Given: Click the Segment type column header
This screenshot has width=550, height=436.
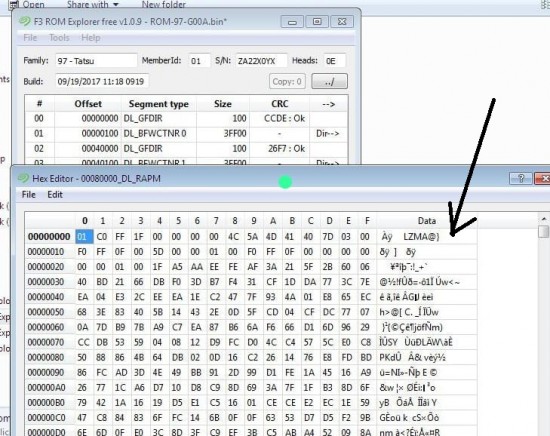Looking at the screenshot, I should 159,104.
